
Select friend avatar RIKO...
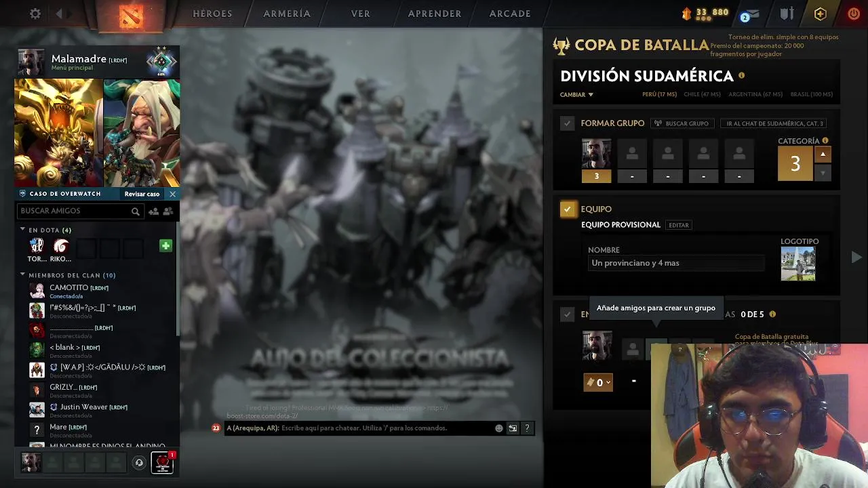(60, 246)
